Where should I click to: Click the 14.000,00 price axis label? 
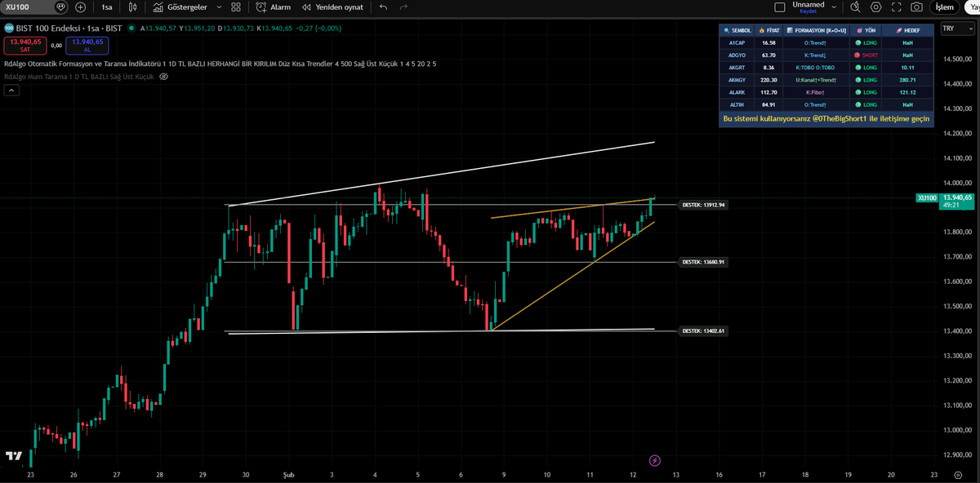tap(956, 183)
